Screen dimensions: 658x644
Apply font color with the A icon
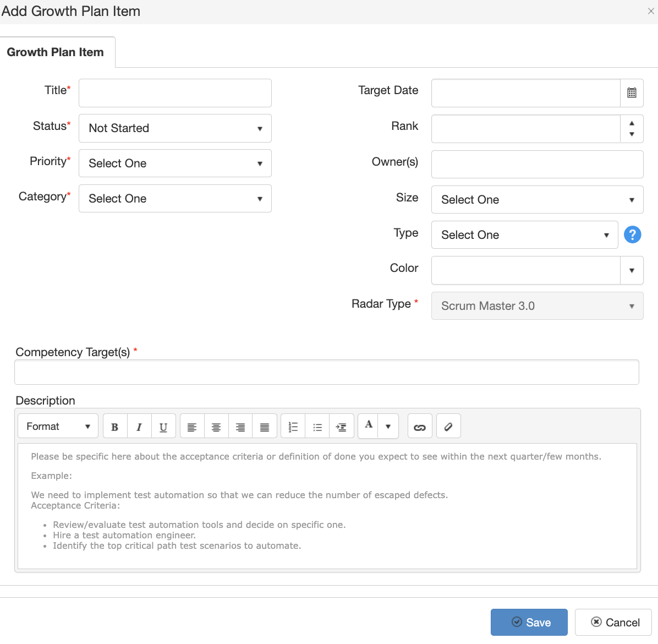369,425
